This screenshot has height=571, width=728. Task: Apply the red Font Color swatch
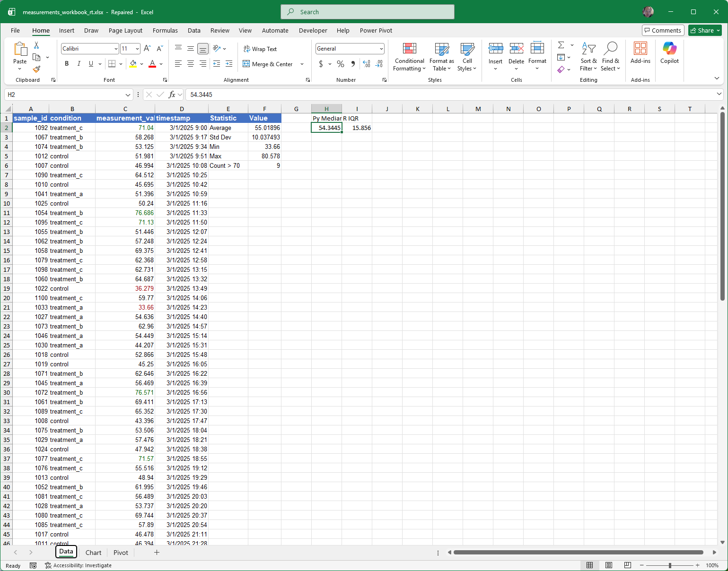(x=152, y=64)
